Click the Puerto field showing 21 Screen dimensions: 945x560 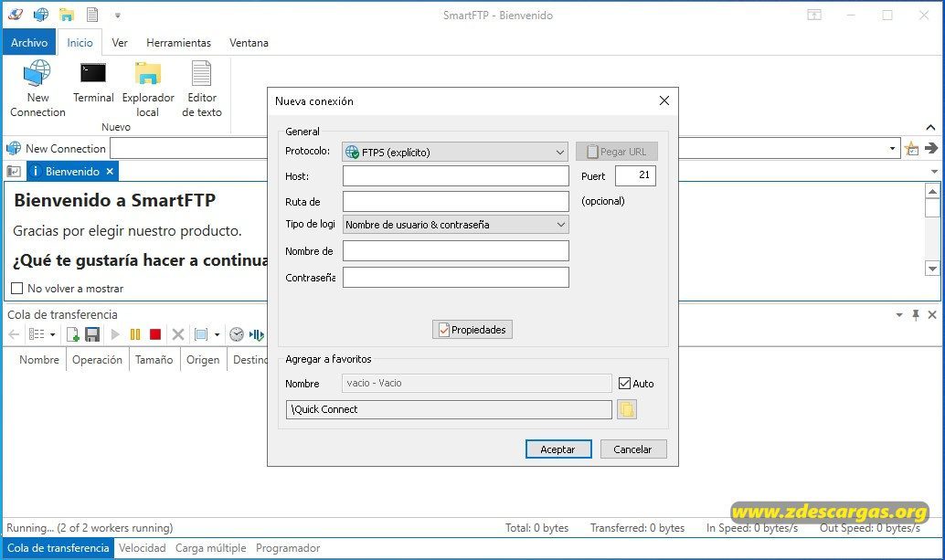click(x=635, y=175)
